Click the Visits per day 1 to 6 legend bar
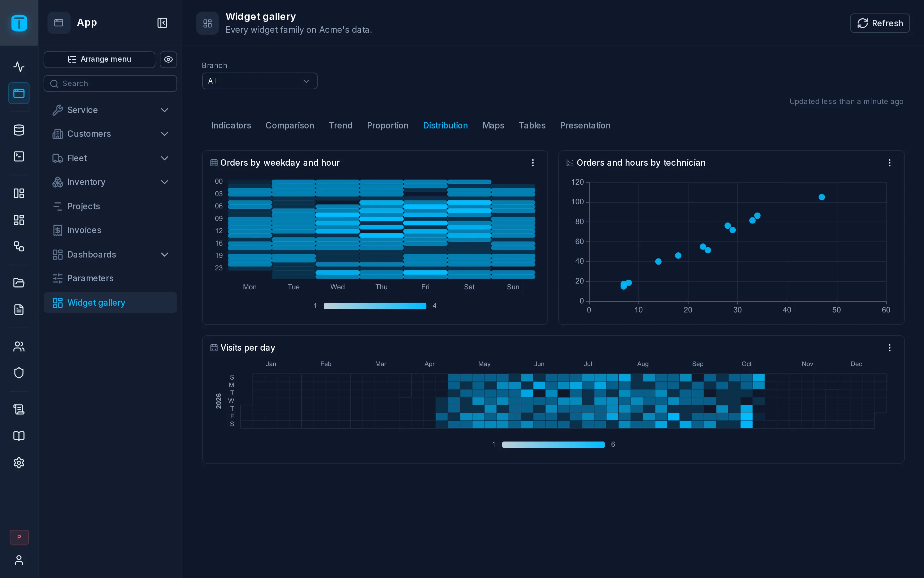924x578 pixels. click(x=553, y=445)
